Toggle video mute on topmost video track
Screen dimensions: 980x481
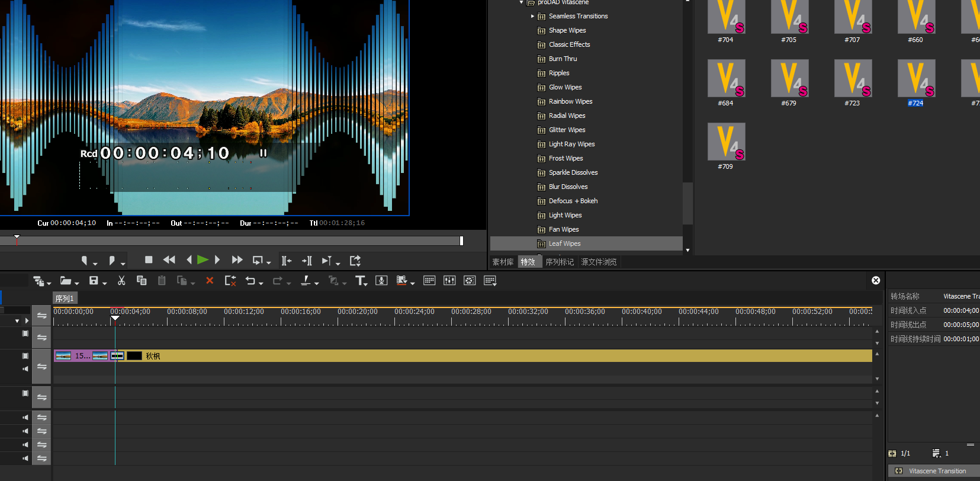pos(25,334)
